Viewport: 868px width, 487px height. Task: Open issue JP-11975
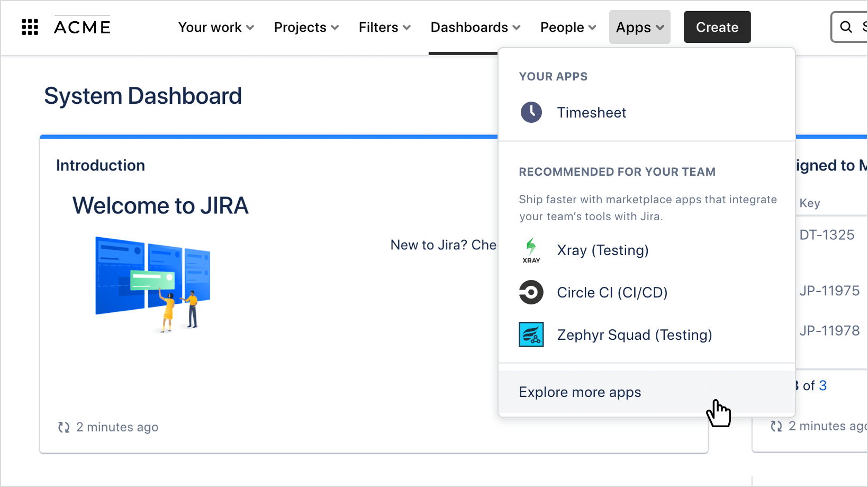[x=829, y=291]
